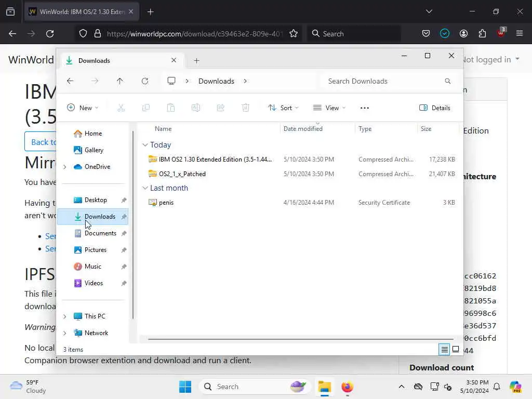Open Videos in the navigation pane
This screenshot has width=532, height=399.
(93, 283)
